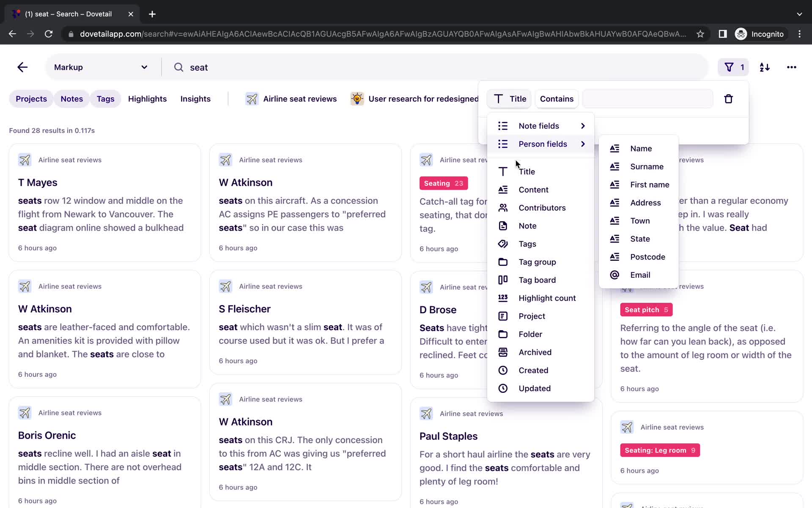Click the back arrow navigation icon
This screenshot has height=508, width=812.
coord(22,67)
